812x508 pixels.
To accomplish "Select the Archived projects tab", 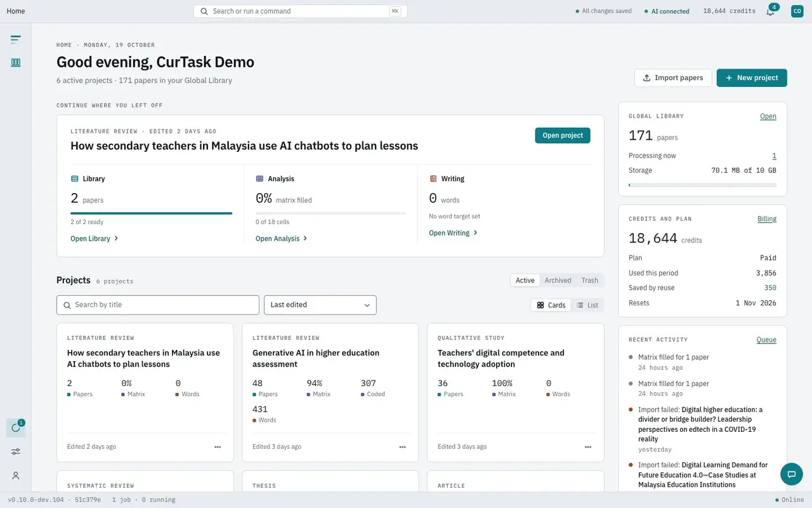I will [558, 280].
